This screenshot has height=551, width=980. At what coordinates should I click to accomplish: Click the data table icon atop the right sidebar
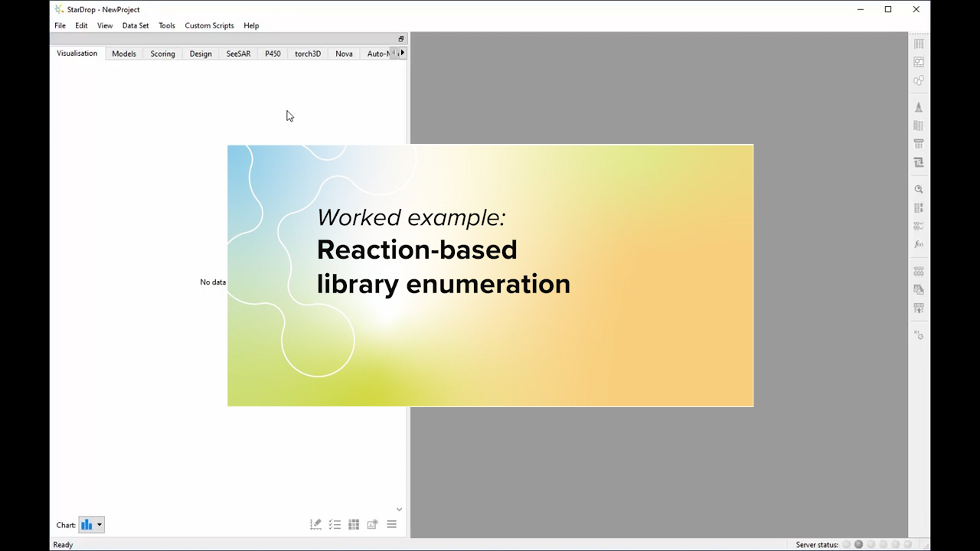(x=919, y=44)
